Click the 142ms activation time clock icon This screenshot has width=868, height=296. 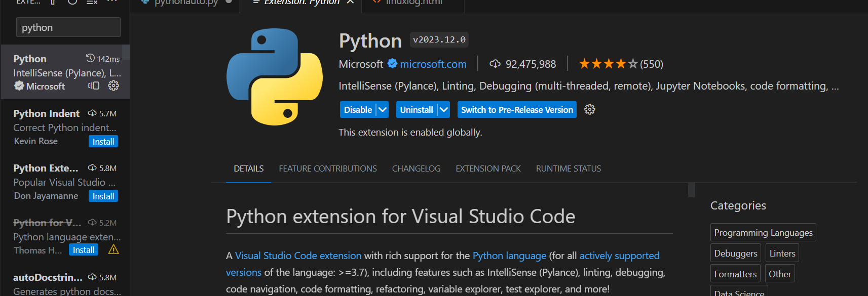pyautogui.click(x=90, y=58)
